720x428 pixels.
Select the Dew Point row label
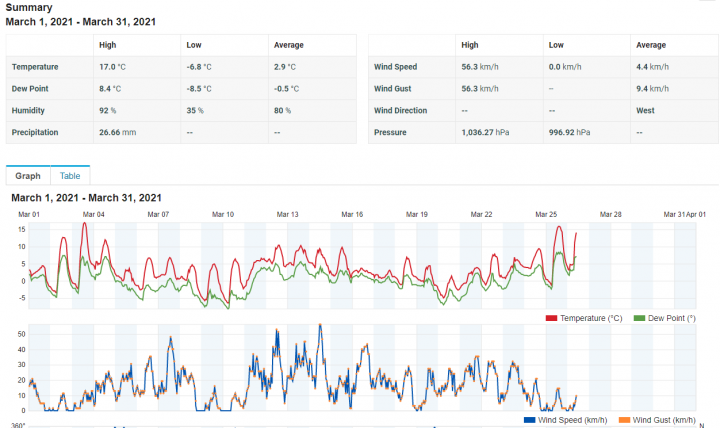[31, 89]
